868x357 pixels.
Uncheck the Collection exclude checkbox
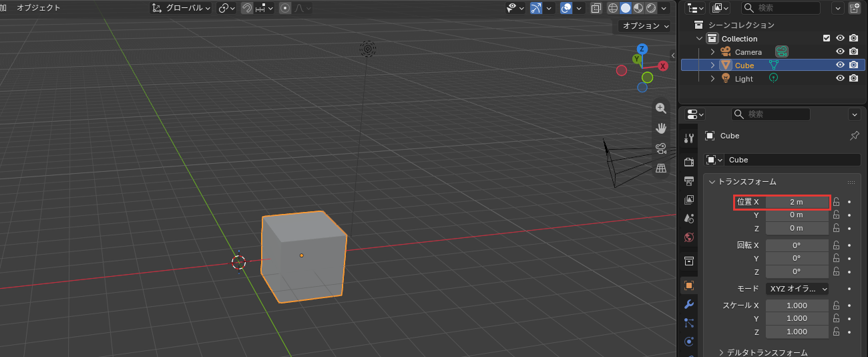827,39
